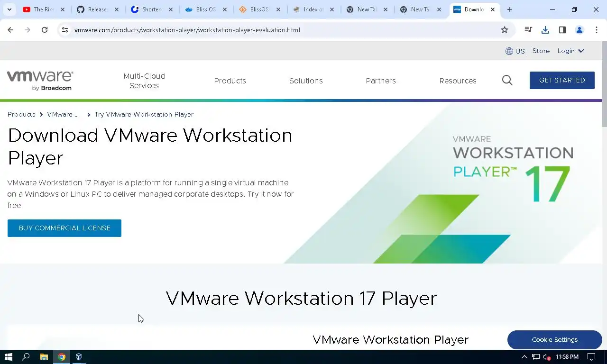Open the Products menu
Viewport: 607px width, 364px height.
pyautogui.click(x=230, y=81)
